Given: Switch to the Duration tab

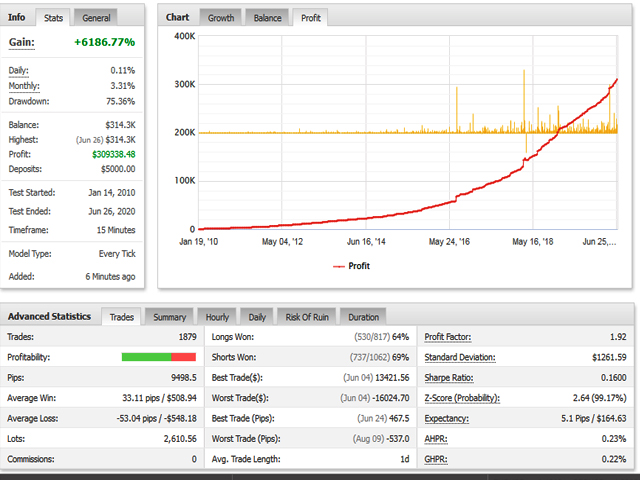Looking at the screenshot, I should click(363, 317).
